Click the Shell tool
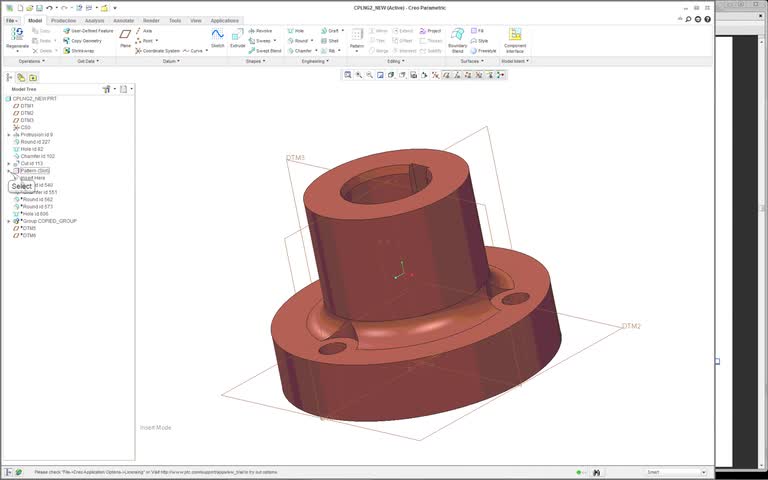The height and width of the screenshot is (480, 768). 330,41
